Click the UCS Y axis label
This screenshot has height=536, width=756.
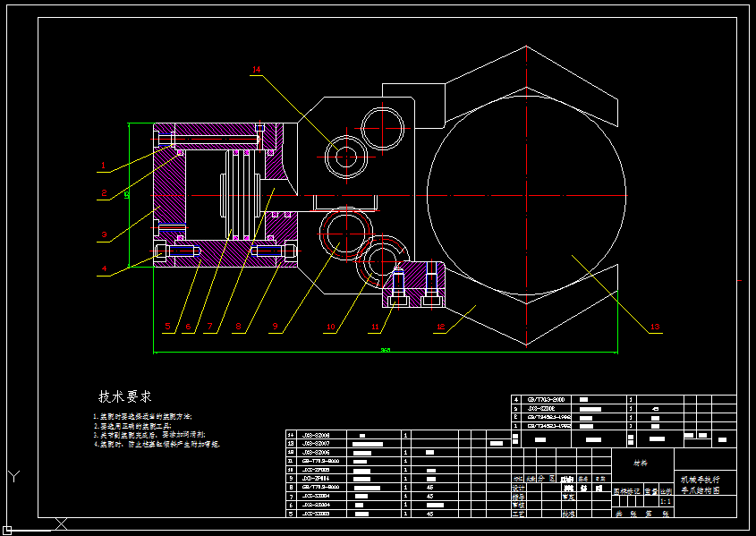[14, 476]
